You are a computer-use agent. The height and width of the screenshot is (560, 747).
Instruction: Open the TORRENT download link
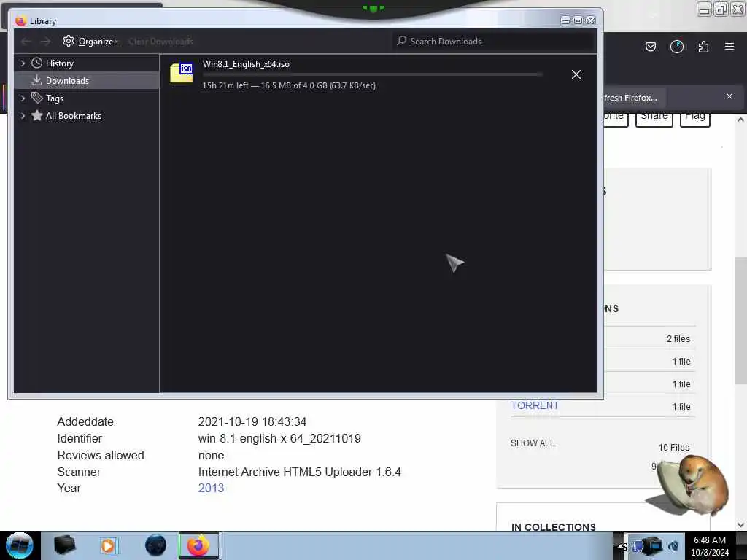[x=535, y=405]
